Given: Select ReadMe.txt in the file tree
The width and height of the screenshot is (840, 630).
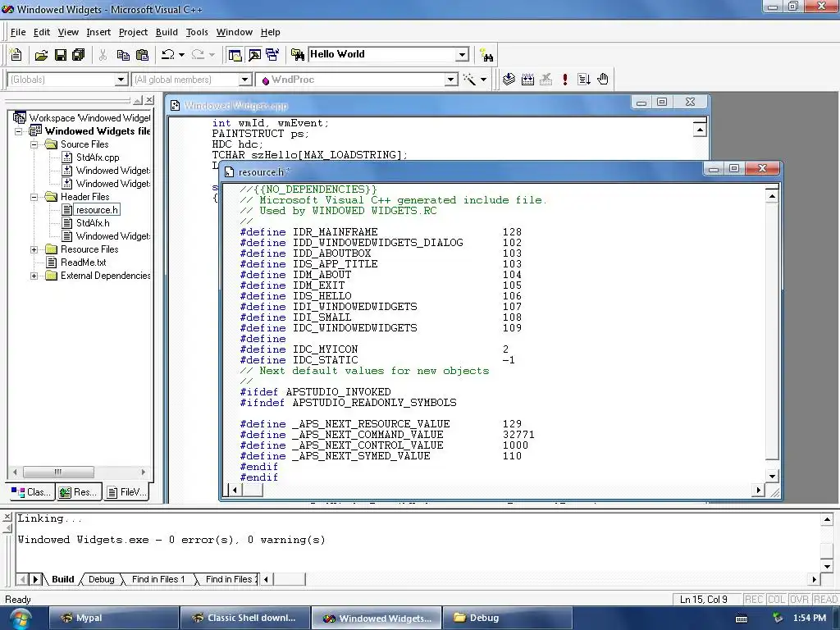Looking at the screenshot, I should [x=83, y=262].
